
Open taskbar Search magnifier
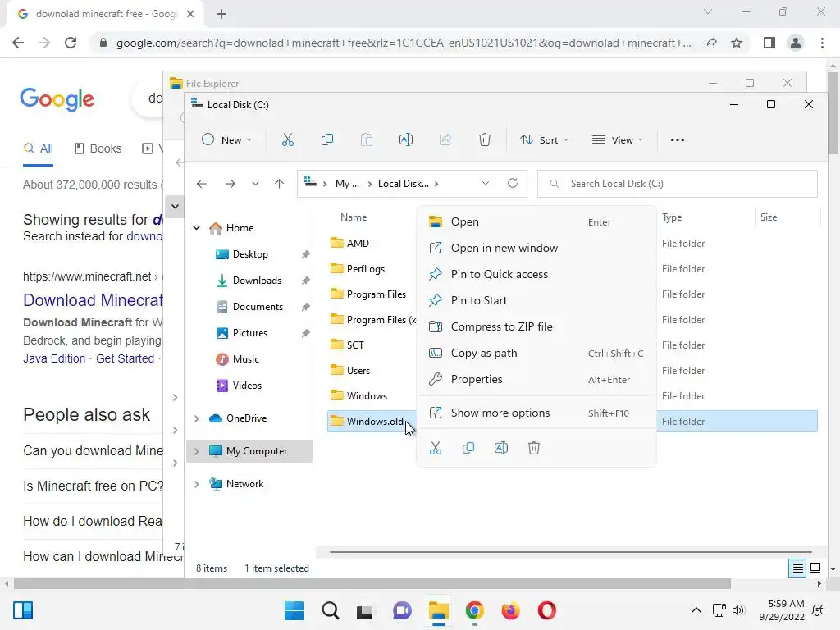click(x=331, y=610)
